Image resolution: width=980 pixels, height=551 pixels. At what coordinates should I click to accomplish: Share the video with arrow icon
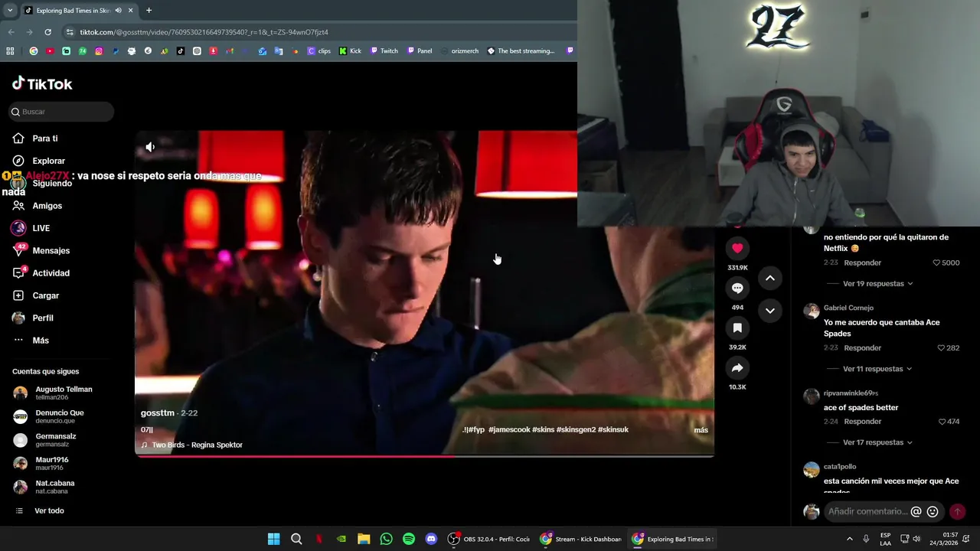[x=737, y=368]
